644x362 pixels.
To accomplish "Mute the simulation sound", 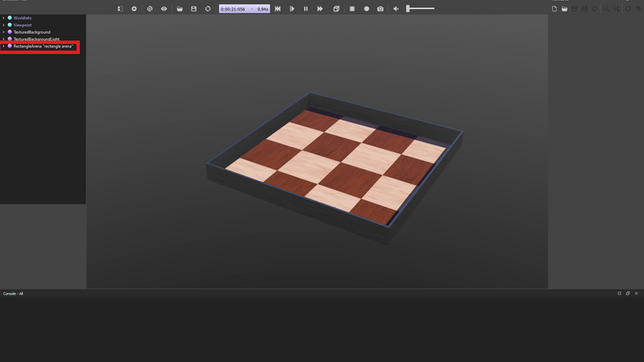I will [x=396, y=9].
